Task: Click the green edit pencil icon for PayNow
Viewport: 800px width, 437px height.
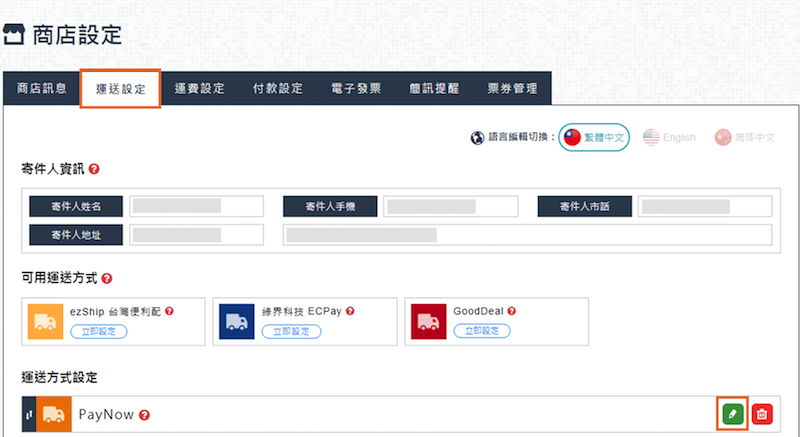Action: [732, 413]
